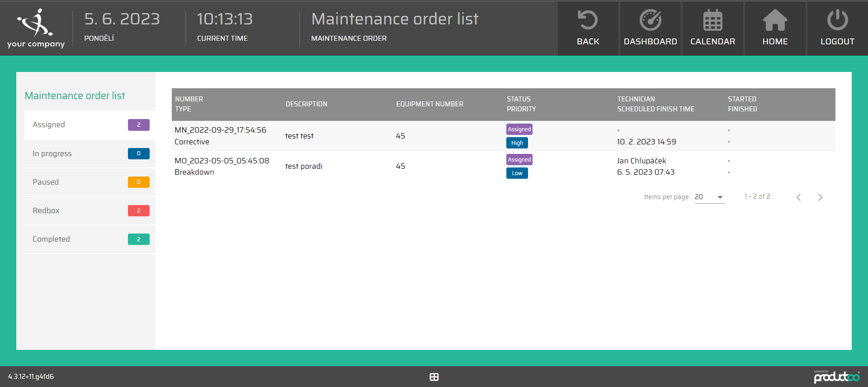Open the Dashboard gauge icon
Image resolution: width=868 pixels, height=387 pixels.
click(x=650, y=21)
